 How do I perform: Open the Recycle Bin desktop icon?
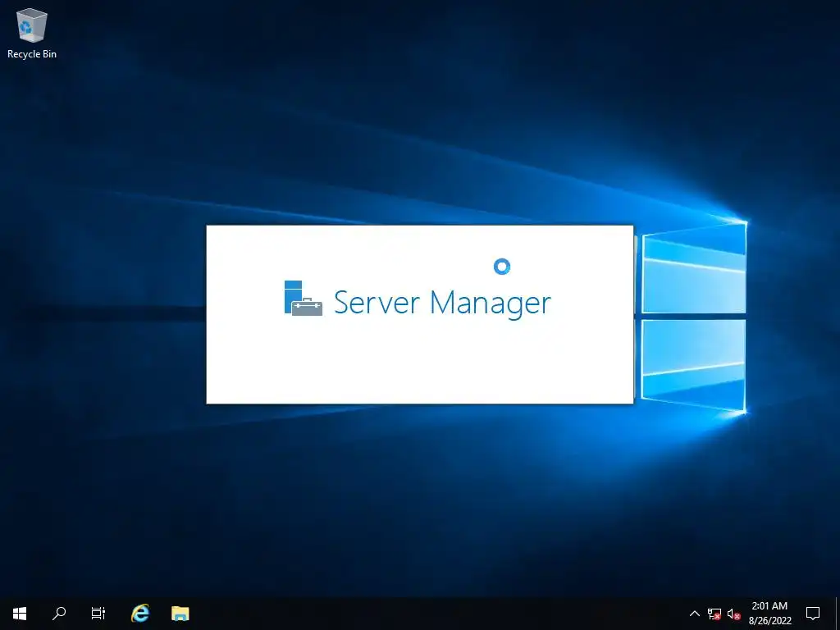32,33
